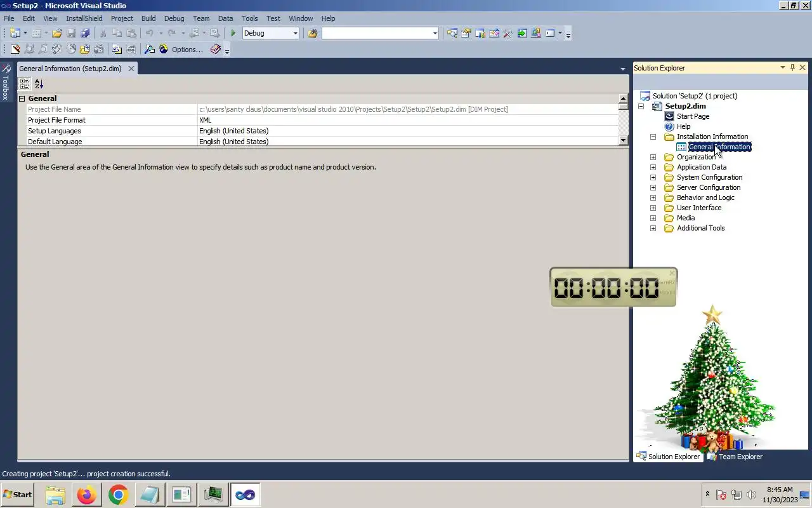The image size is (812, 508).
Task: Click the clock showing 8:45 AM
Action: pyautogui.click(x=780, y=490)
